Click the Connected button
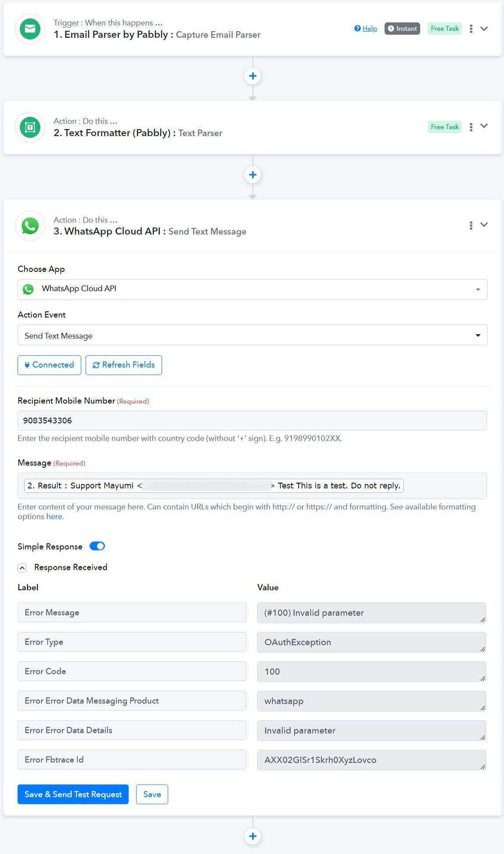This screenshot has width=504, height=854. click(x=49, y=365)
